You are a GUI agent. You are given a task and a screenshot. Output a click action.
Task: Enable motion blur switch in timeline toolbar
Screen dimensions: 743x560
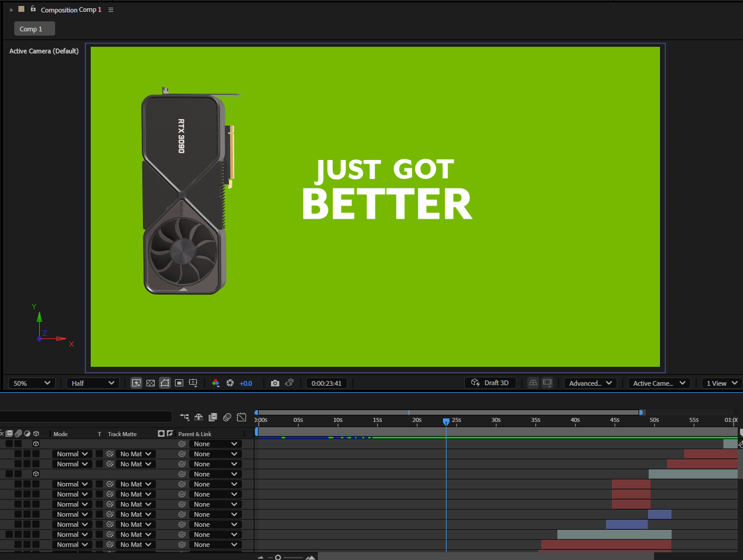[x=227, y=417]
